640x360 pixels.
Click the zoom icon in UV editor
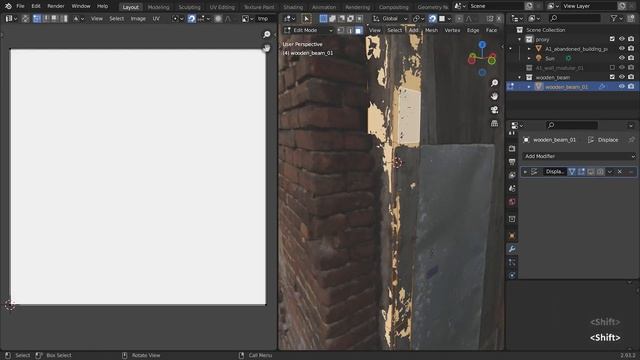pos(267,34)
